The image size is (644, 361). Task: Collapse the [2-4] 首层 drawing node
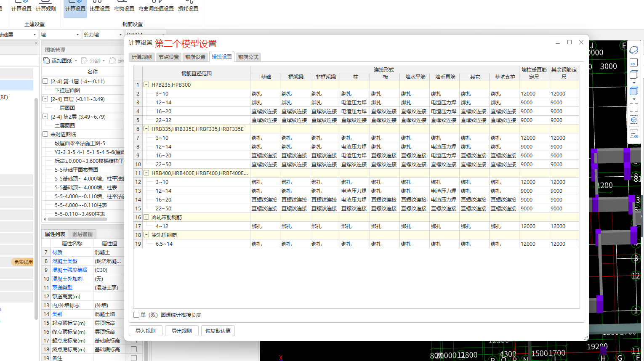coord(45,99)
